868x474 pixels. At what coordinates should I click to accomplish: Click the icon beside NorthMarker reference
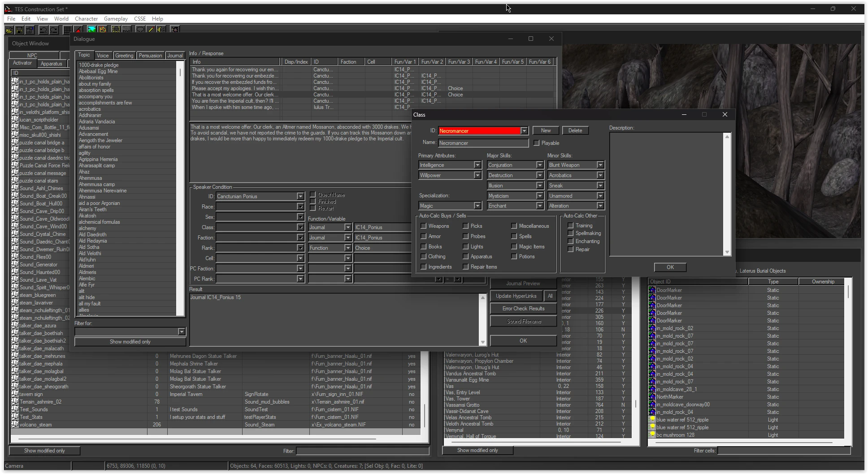[652, 397]
